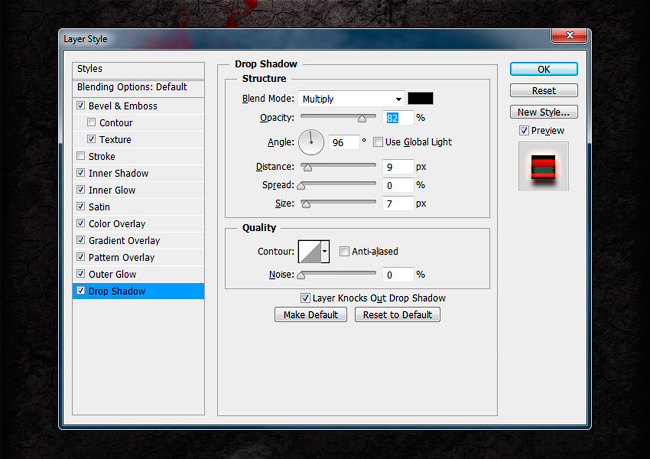Viewport: 650px width, 459px height.
Task: Toggle the Inner Shadow checkbox
Action: tap(81, 172)
